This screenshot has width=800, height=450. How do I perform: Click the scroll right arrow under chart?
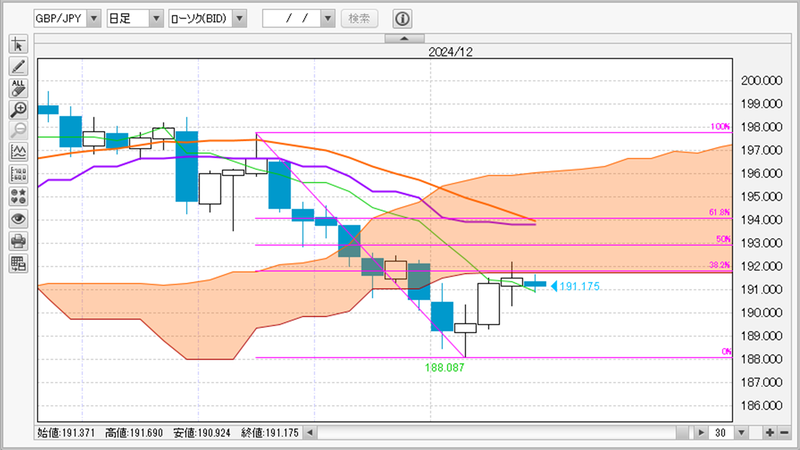click(x=701, y=433)
